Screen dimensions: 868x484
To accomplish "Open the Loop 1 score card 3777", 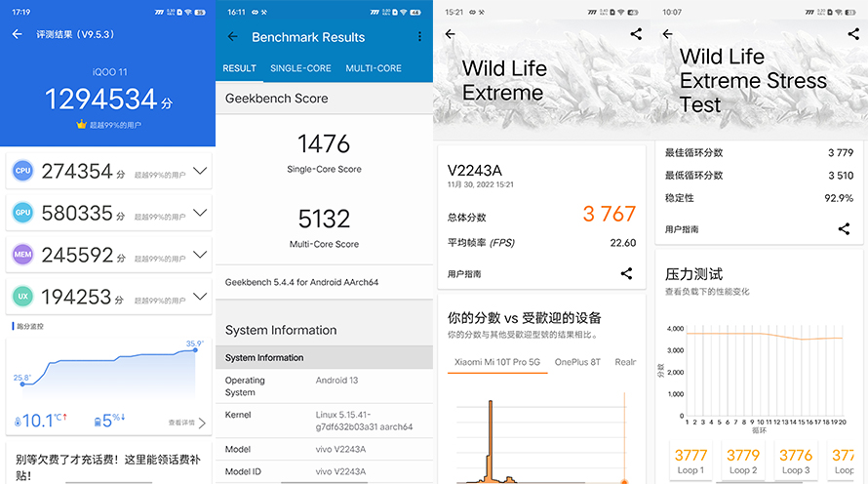I will point(690,461).
